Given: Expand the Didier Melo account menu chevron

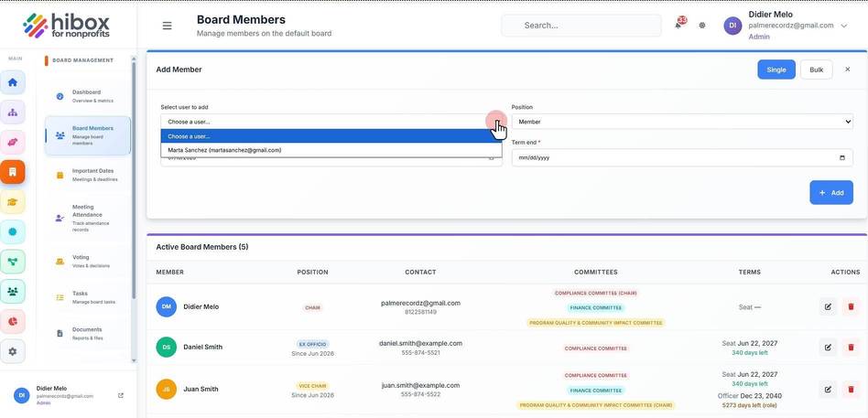Looking at the screenshot, I should pos(843,26).
